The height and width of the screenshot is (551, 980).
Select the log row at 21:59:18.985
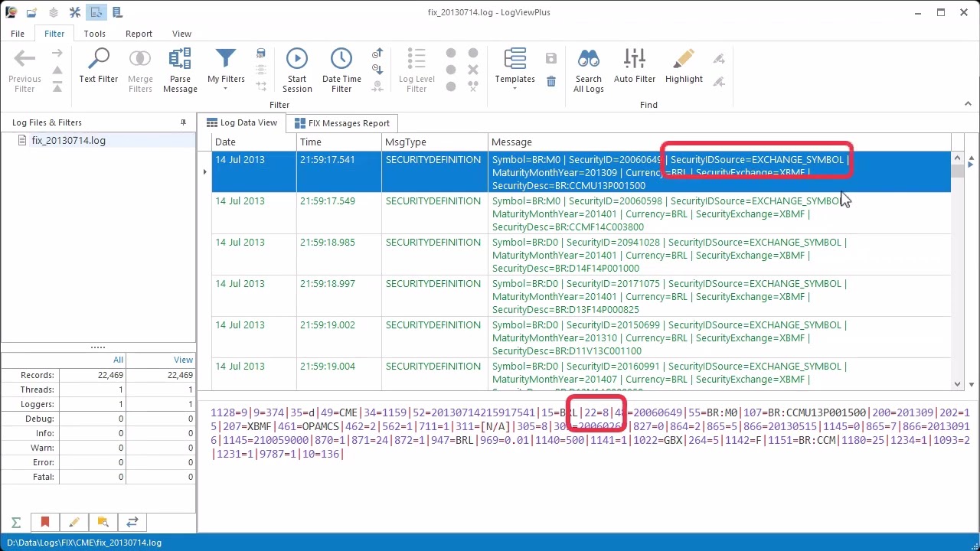click(x=581, y=255)
